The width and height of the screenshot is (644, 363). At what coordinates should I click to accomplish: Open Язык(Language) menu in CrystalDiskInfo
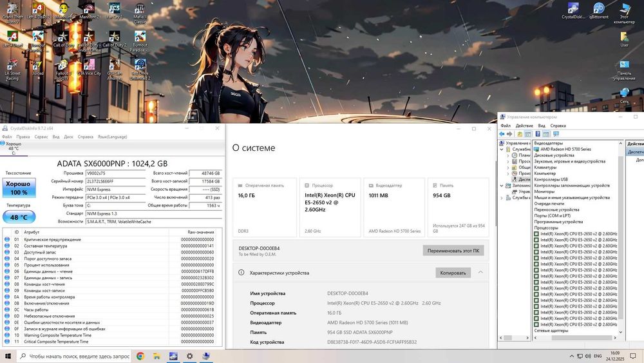(112, 137)
